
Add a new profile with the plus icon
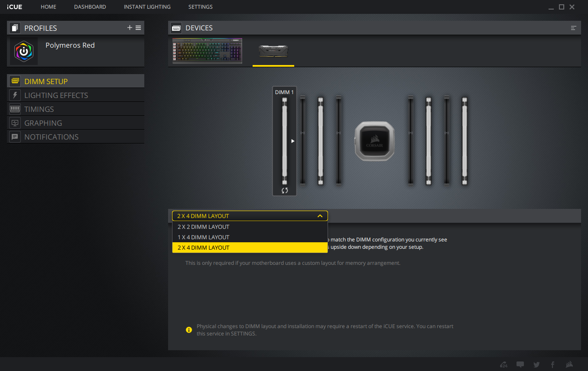(x=130, y=28)
